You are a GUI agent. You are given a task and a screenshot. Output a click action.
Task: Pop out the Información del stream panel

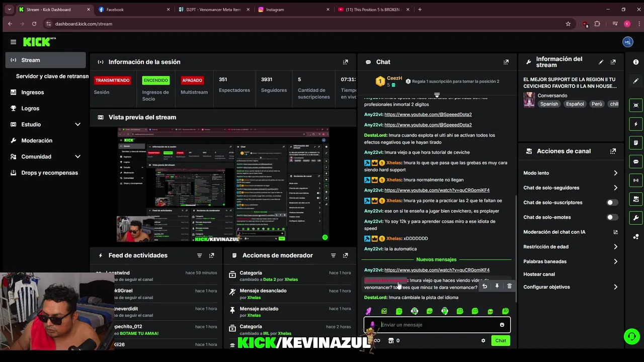(x=613, y=62)
